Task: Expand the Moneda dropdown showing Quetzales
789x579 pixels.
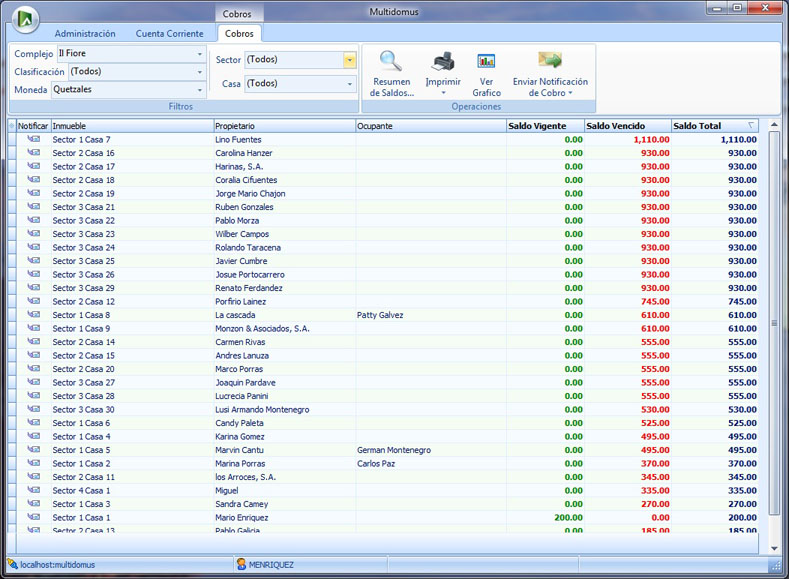Action: click(200, 90)
